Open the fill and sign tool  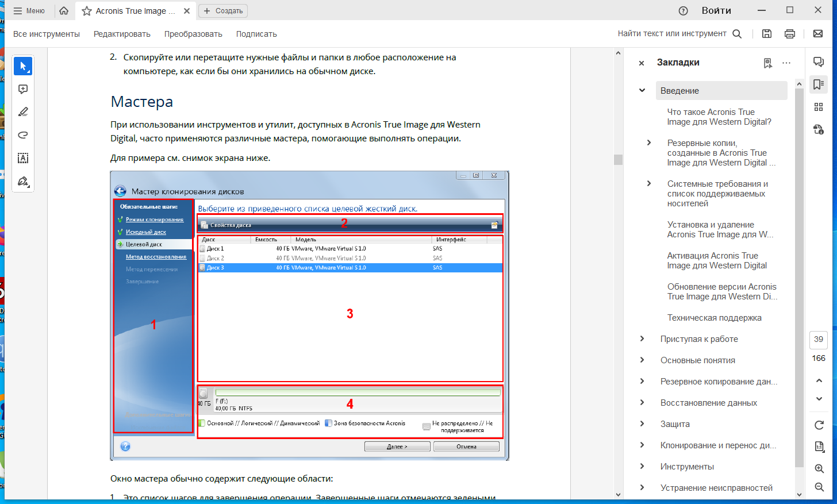coord(23,181)
